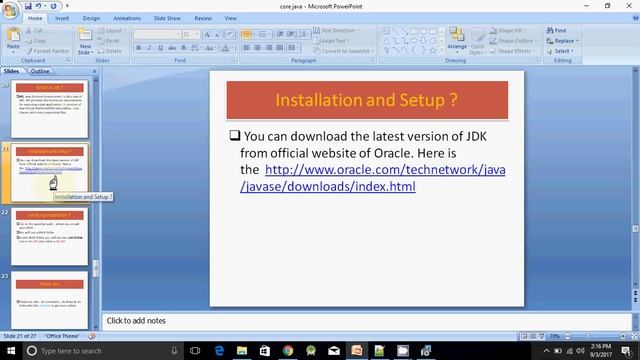Undo the last action

tap(38, 6)
